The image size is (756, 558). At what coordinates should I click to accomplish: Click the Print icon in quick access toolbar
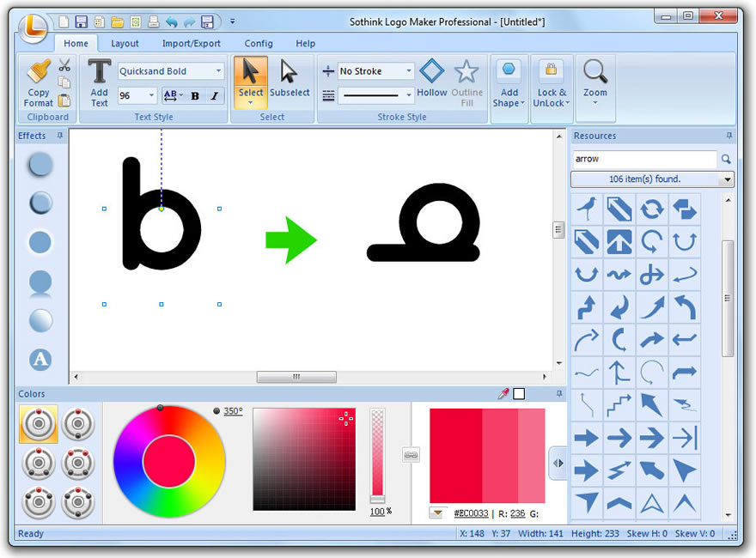coord(153,21)
